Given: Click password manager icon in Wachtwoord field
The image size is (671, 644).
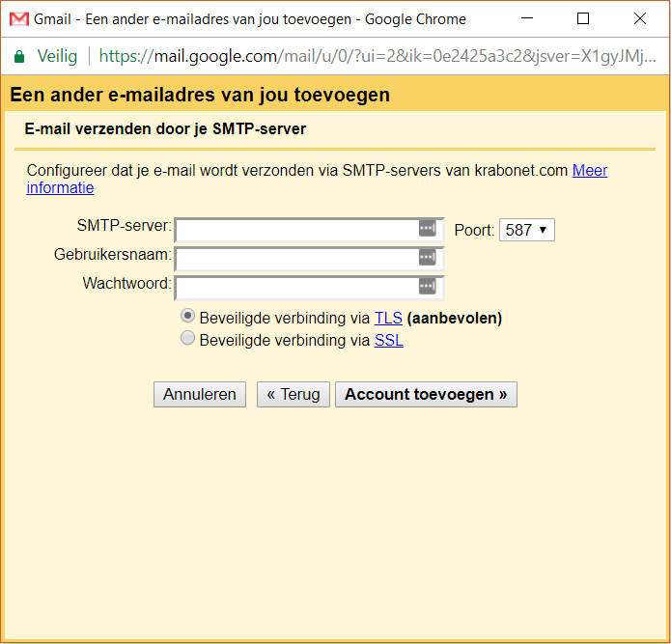Looking at the screenshot, I should tap(427, 287).
